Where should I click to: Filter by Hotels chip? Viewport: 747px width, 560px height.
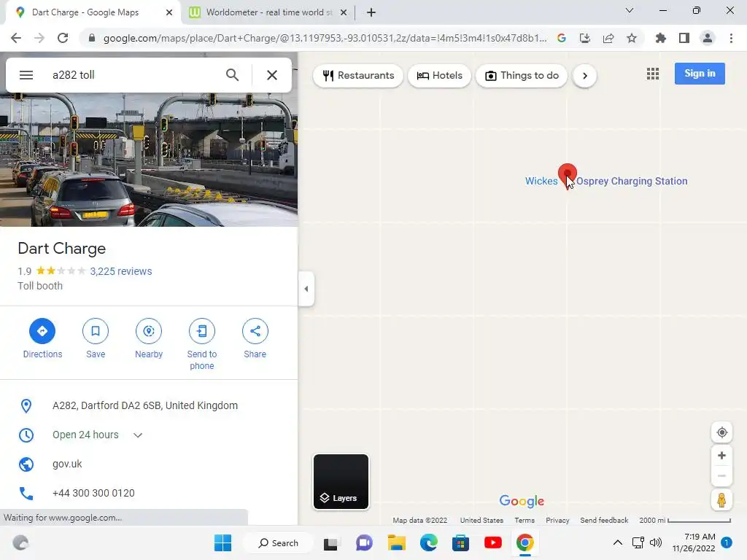click(439, 76)
